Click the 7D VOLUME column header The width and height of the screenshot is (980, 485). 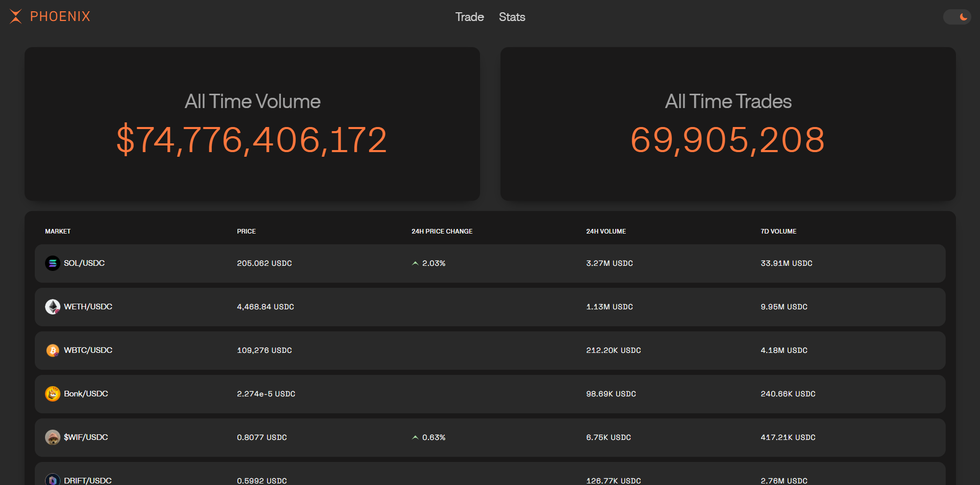click(778, 231)
